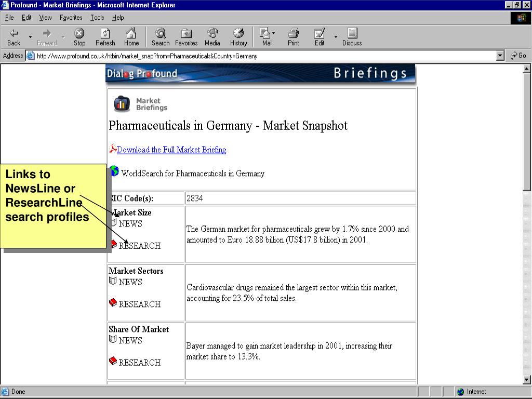Screen dimensions: 532x399
Task: Click NEWS link under Share Of Market
Action: [130, 340]
